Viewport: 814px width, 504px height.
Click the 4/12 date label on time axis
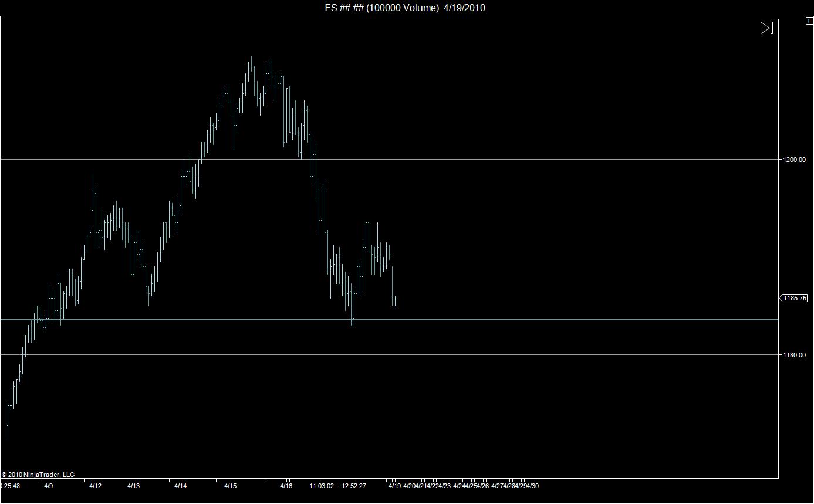point(95,486)
